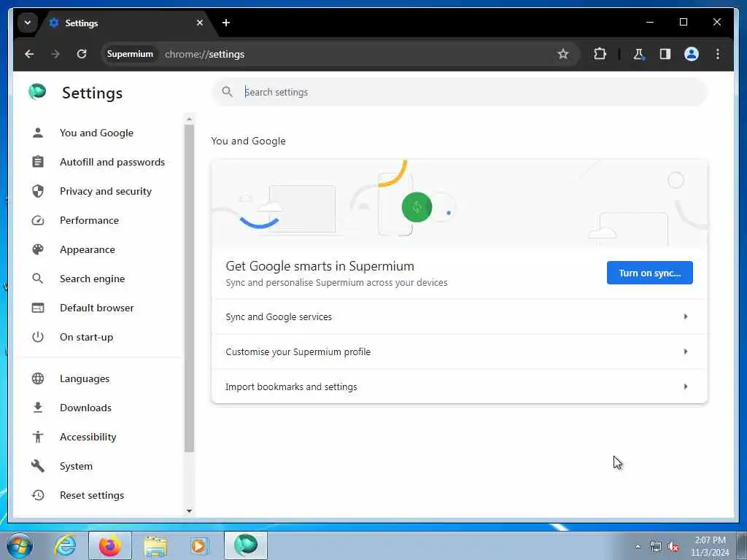
Task: Open Appearance settings section
Action: (88, 249)
